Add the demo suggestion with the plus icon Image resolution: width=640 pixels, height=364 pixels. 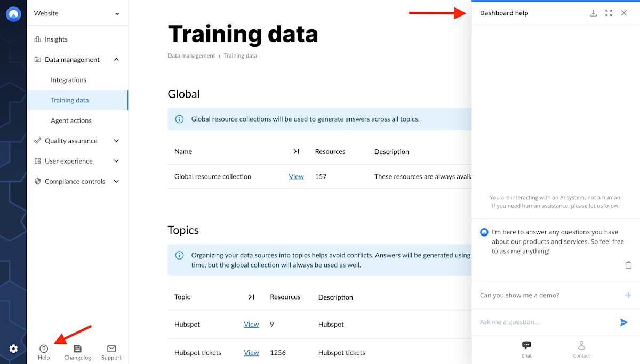pos(628,295)
